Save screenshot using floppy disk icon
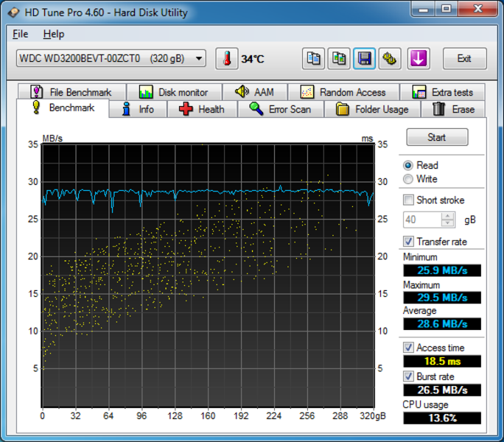 (x=364, y=59)
